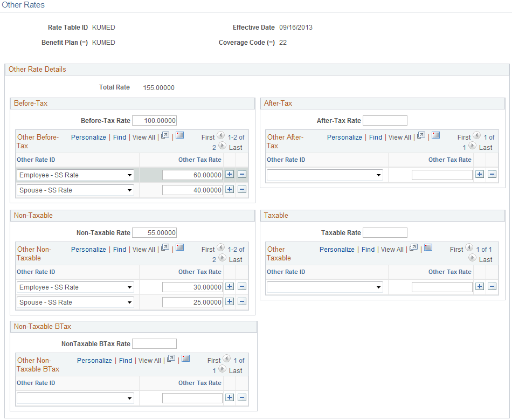Download Other Before-Tax grid to spreadsheet
This screenshot has width=512, height=420.
click(179, 136)
